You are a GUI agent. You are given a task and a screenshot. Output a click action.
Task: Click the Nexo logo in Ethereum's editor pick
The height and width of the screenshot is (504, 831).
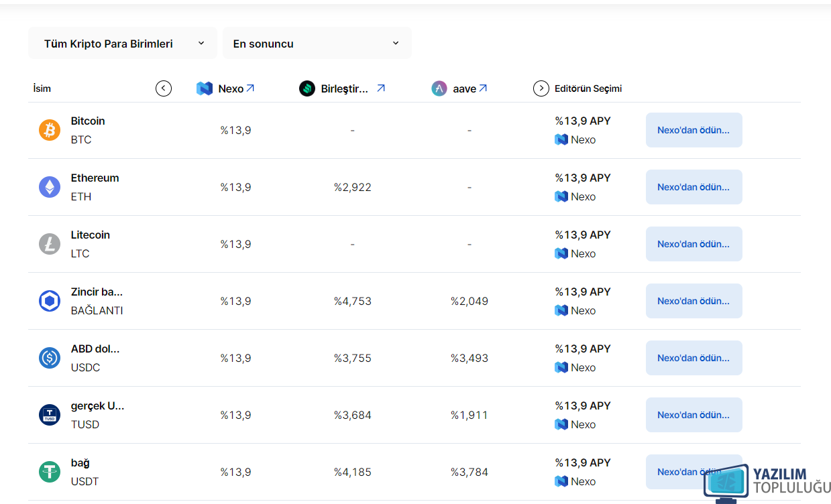[x=561, y=196]
